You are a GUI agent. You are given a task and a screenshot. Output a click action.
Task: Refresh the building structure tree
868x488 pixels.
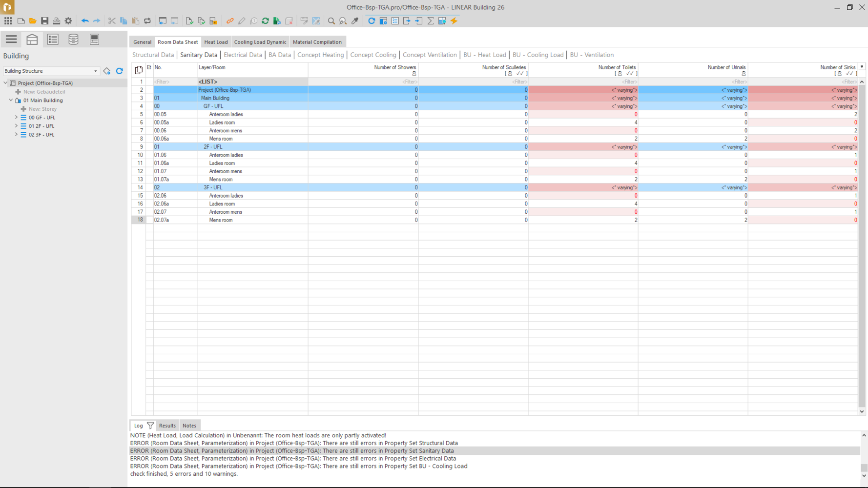coord(120,71)
